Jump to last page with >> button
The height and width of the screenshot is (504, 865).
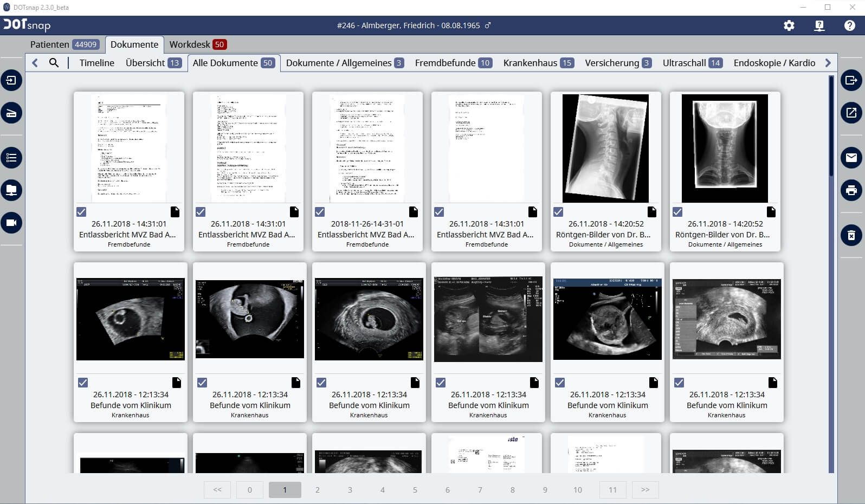coord(645,490)
